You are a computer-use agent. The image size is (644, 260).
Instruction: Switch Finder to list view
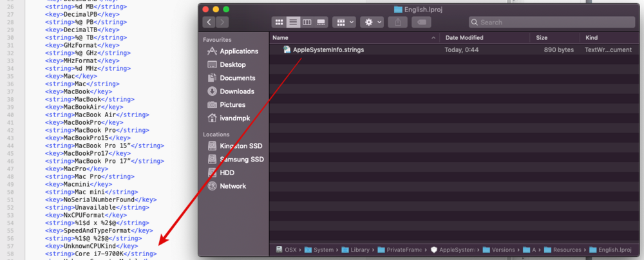tap(293, 22)
